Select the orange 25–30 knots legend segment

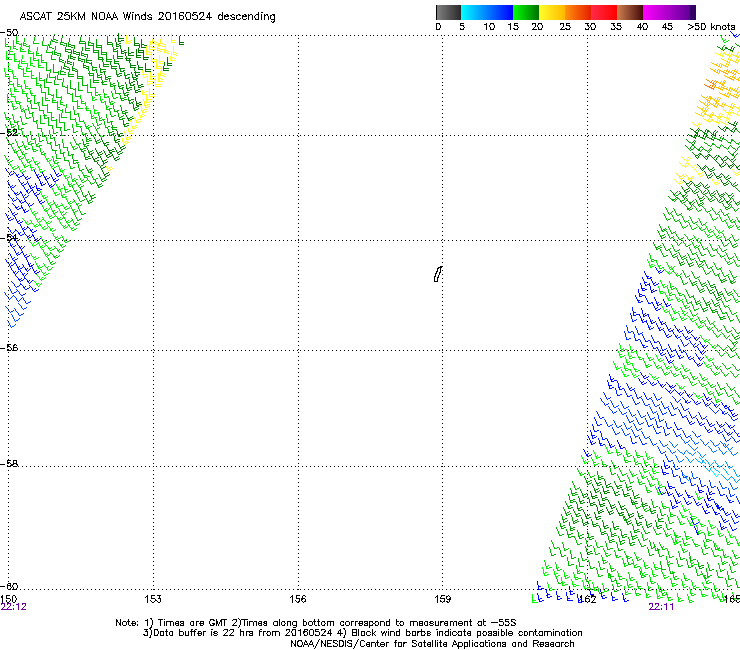click(x=578, y=12)
